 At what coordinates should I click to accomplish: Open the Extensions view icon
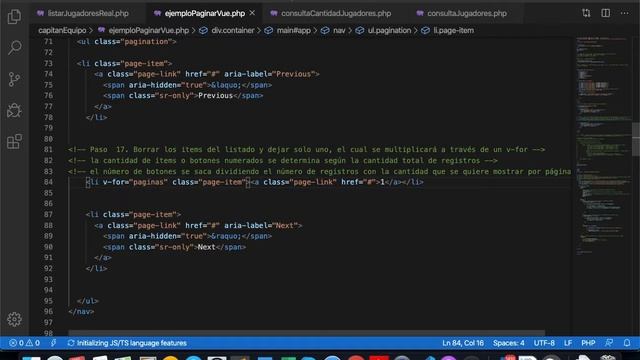click(14, 142)
